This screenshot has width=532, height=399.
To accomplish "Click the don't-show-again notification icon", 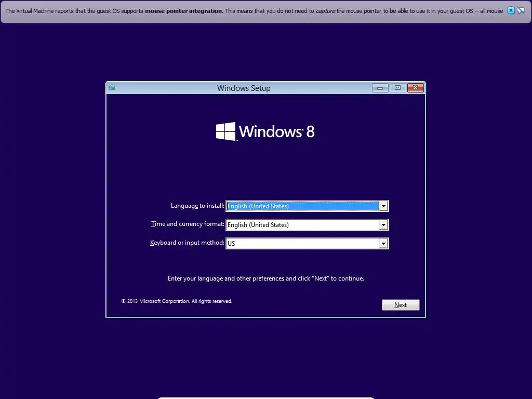I will [521, 10].
